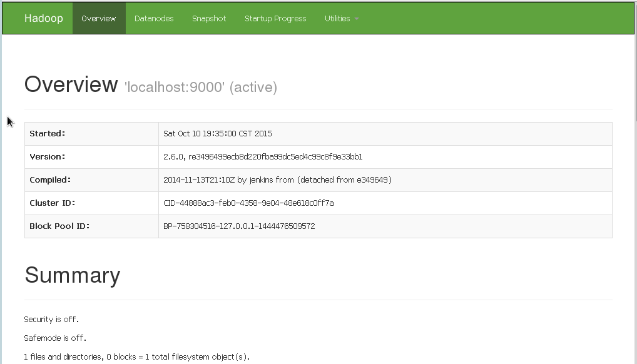Click the 1 files and directories line

click(136, 356)
